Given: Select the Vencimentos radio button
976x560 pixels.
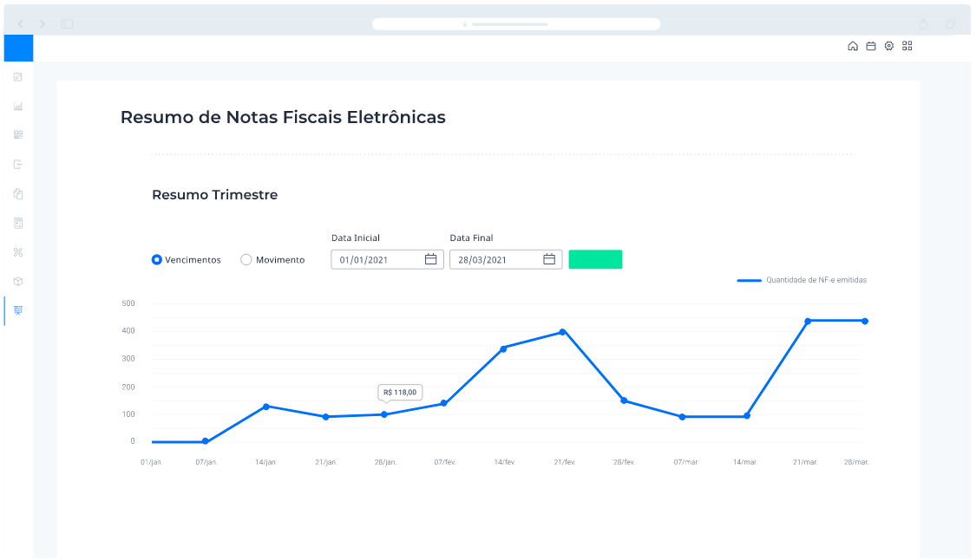Looking at the screenshot, I should 157,259.
